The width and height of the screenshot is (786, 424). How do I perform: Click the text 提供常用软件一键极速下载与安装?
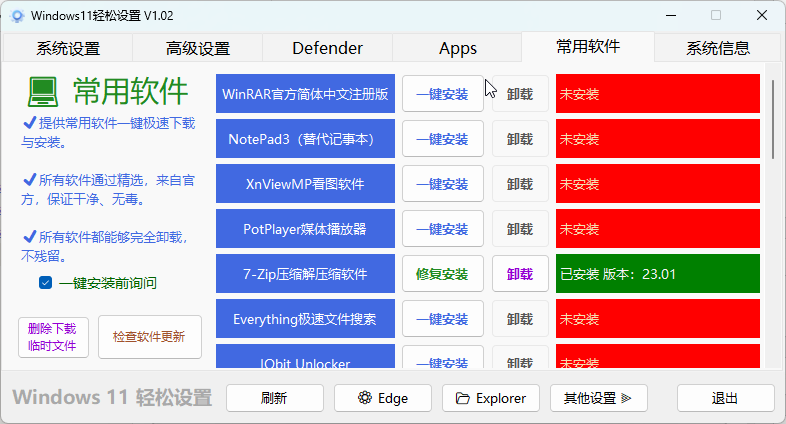(x=108, y=133)
